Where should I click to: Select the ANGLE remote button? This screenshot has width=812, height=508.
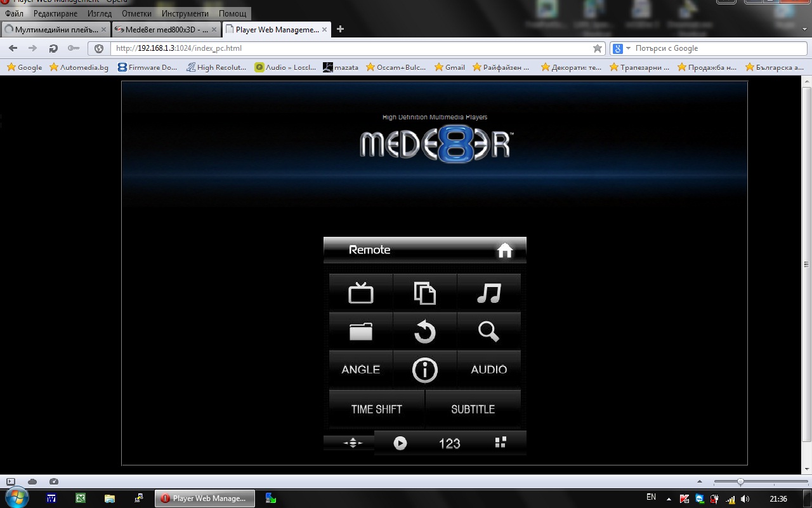[361, 370]
